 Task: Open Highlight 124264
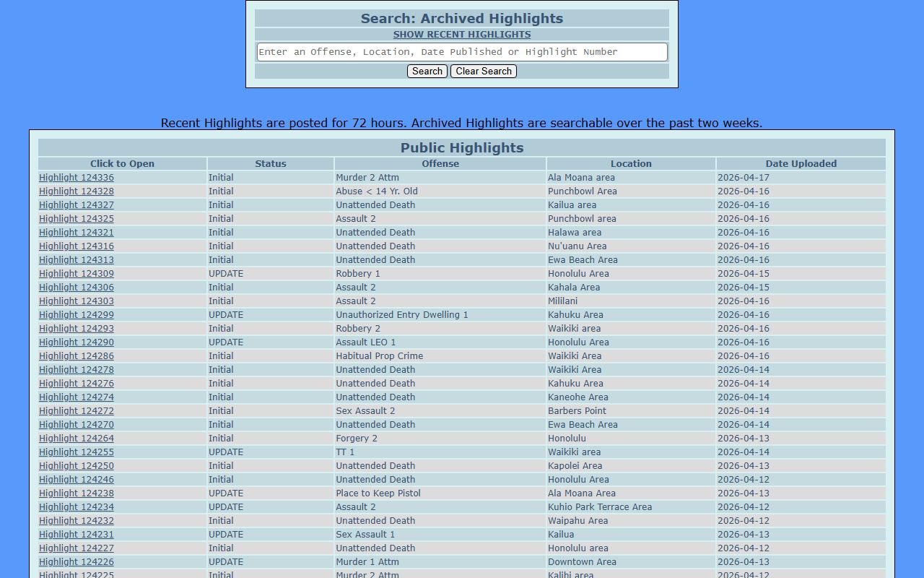[77, 439]
